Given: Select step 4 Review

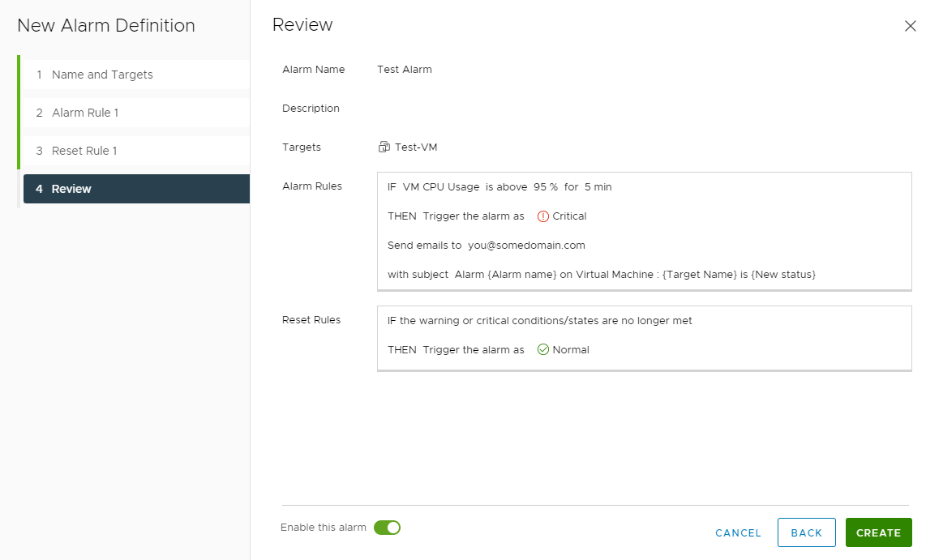Looking at the screenshot, I should click(136, 189).
